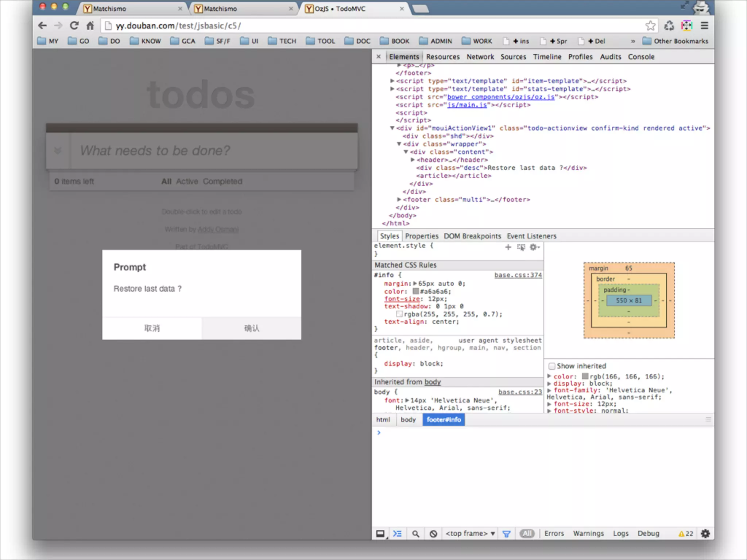The height and width of the screenshot is (560, 747).
Task: Click the +Del bookmarklet
Action: (592, 41)
